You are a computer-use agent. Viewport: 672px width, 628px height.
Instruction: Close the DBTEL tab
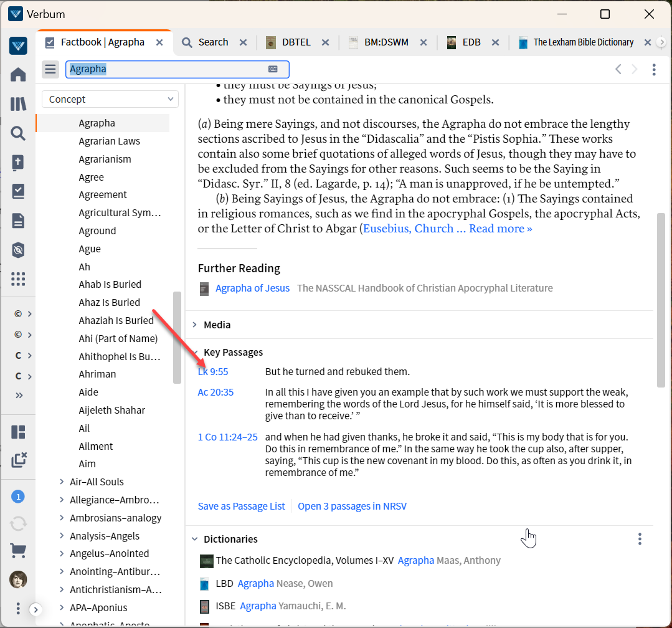325,42
